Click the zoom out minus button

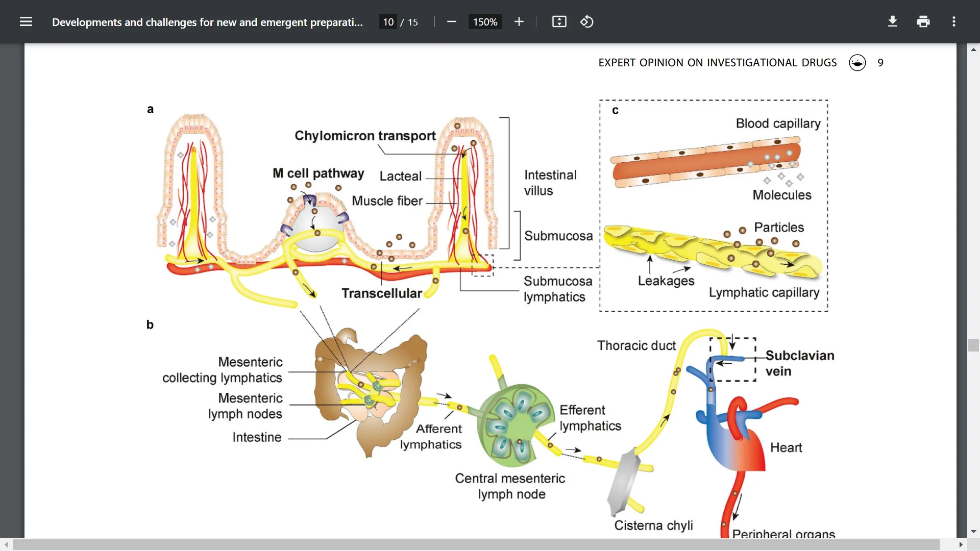click(x=451, y=21)
